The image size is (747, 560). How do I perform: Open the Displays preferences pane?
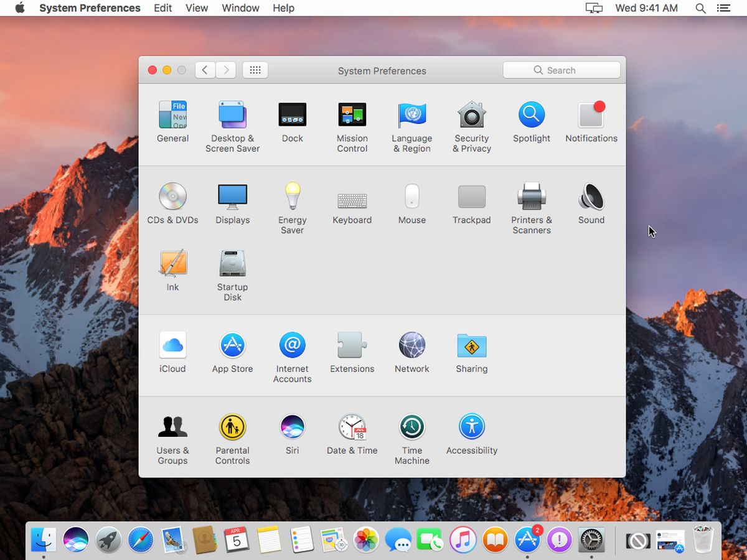coord(232,204)
